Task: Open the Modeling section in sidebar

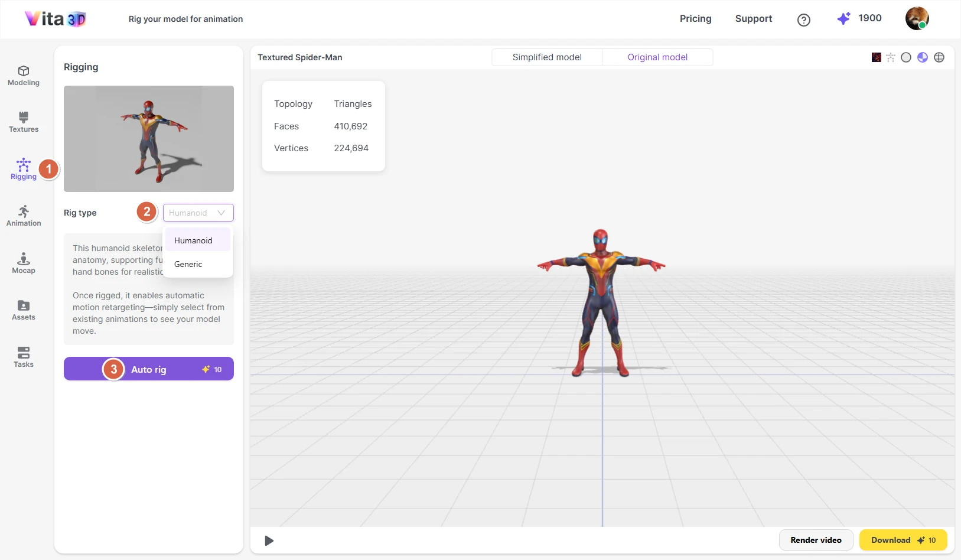Action: click(24, 76)
